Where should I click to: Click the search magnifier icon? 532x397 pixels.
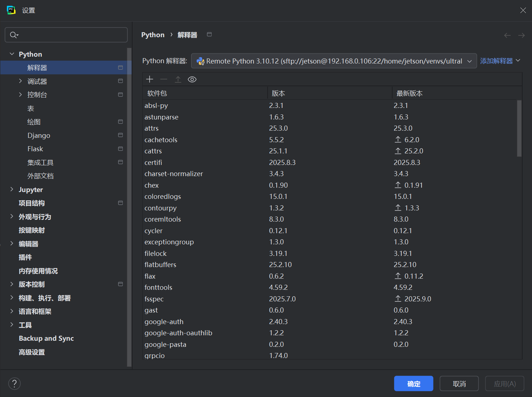pyautogui.click(x=14, y=35)
